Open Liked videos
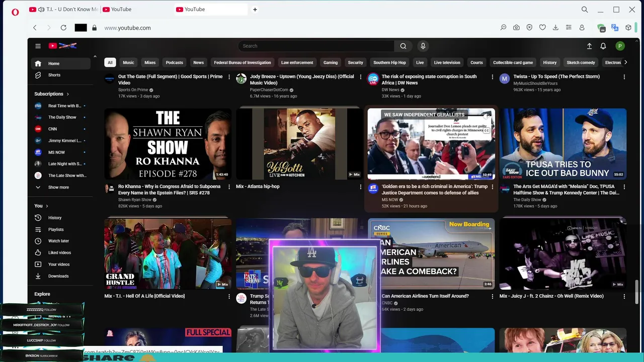 coord(60,252)
